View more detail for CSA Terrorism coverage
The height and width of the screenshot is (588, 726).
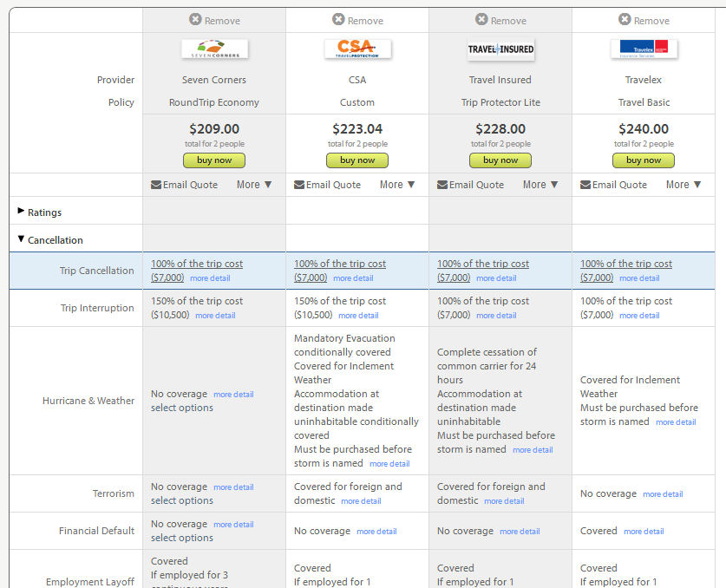coord(361,501)
